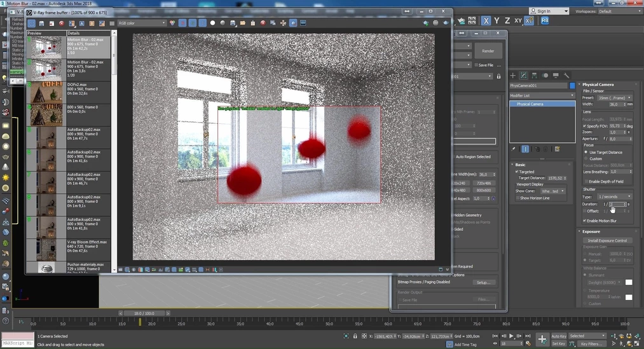The width and height of the screenshot is (644, 349).
Task: Open the Modifier List dropdown
Action: [x=542, y=95]
